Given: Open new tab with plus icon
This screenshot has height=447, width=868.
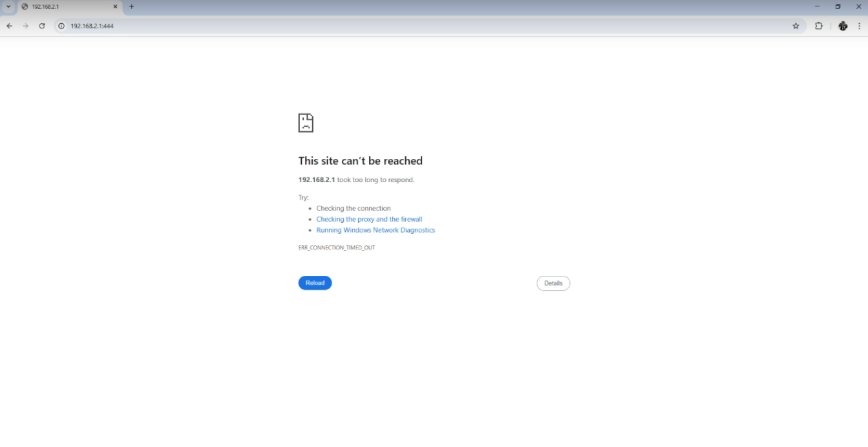Looking at the screenshot, I should coord(132,6).
